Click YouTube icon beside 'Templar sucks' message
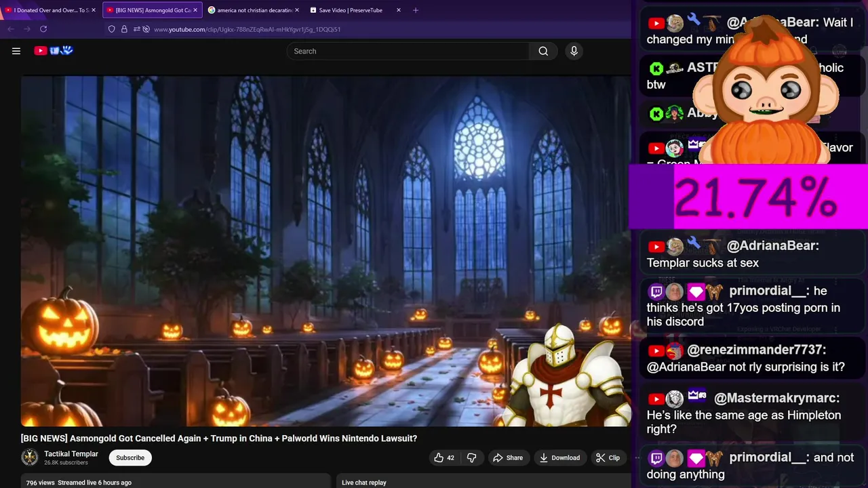This screenshot has height=488, width=868. 656,247
